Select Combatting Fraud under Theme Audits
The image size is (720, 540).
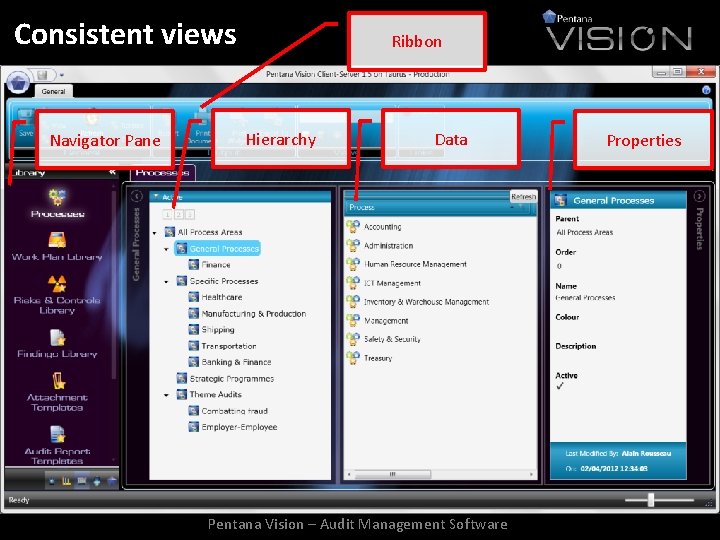[234, 411]
